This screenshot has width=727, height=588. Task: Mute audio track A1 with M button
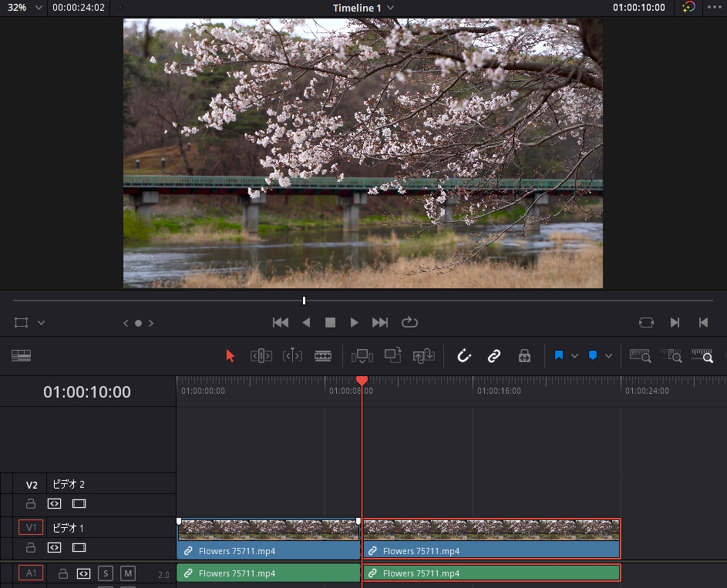coord(127,573)
